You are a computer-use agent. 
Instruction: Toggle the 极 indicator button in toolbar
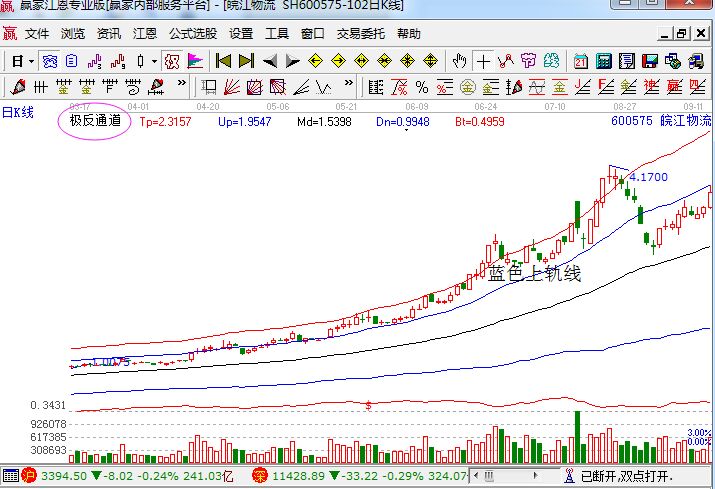tap(171, 61)
